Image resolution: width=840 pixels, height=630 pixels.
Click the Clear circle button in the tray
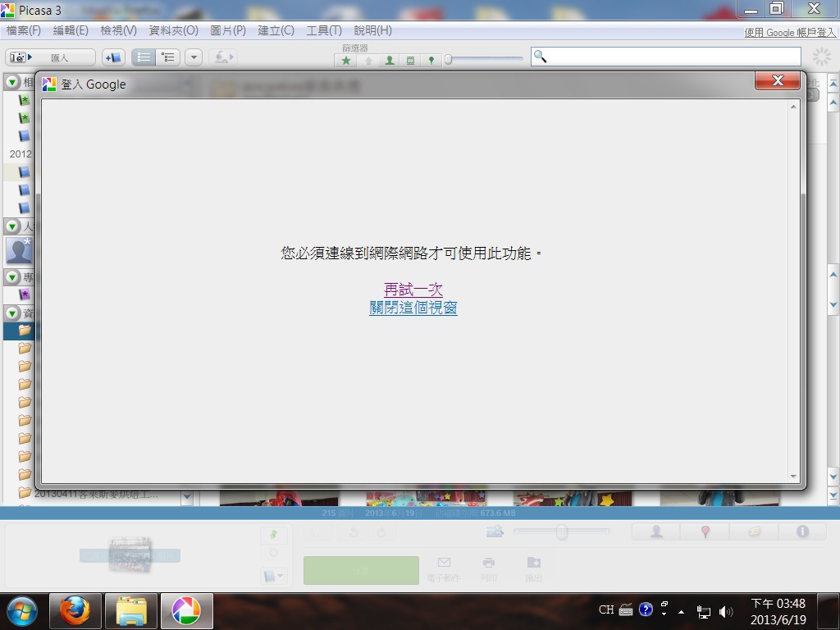[274, 552]
